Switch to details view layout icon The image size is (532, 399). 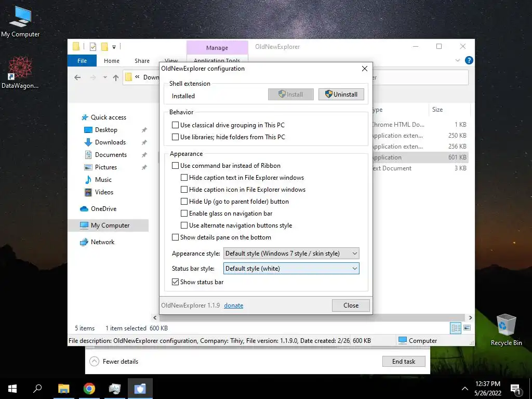click(x=456, y=328)
